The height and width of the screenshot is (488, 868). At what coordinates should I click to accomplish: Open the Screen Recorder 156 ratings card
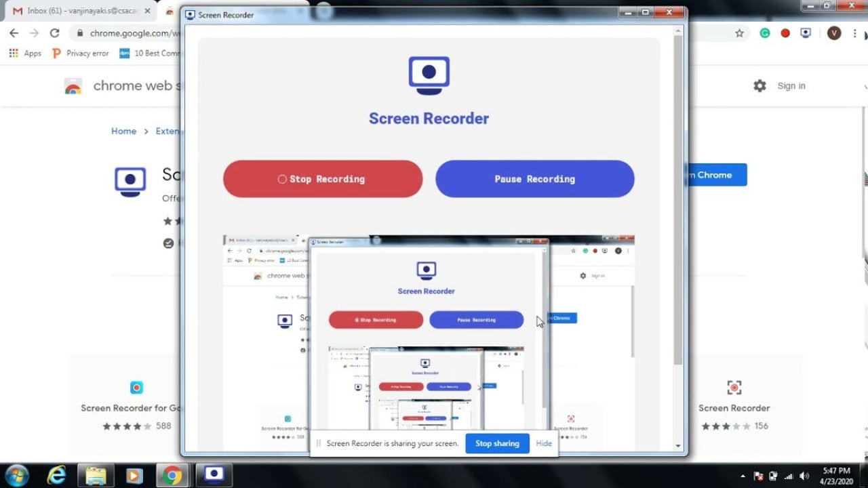[734, 406]
